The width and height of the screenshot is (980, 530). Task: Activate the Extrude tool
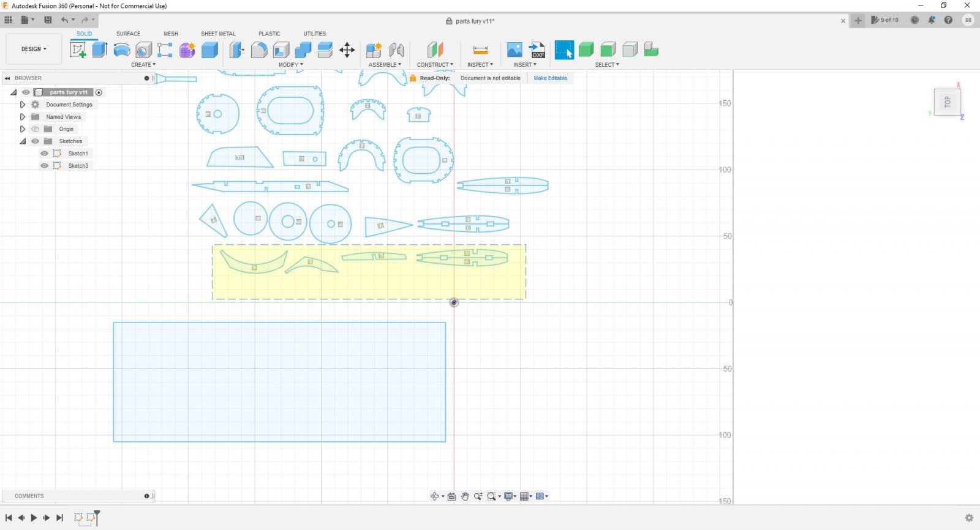click(100, 50)
